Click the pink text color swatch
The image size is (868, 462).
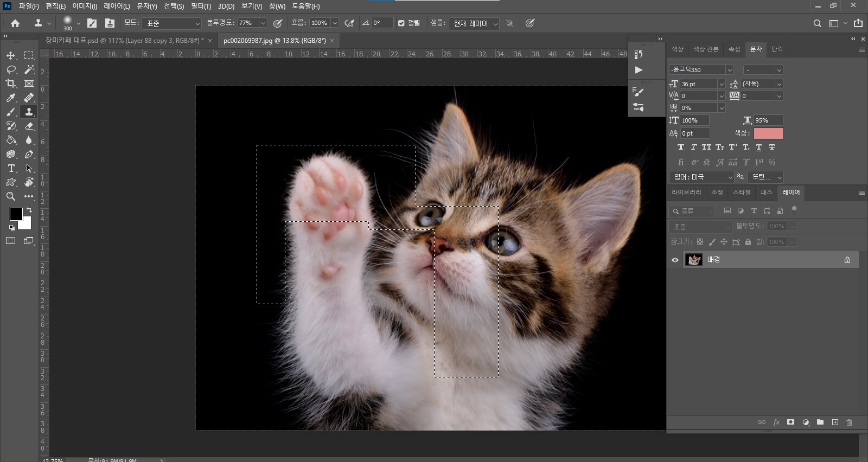coord(768,133)
